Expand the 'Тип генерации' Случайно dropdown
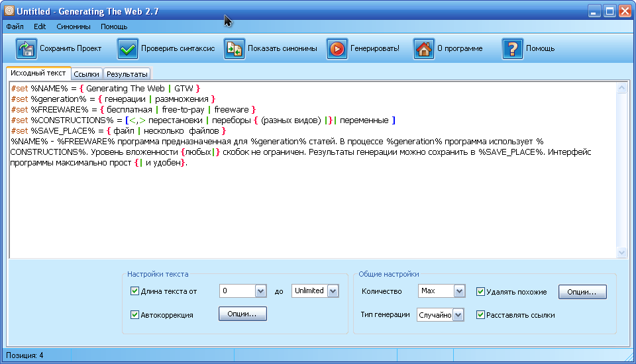This screenshot has height=364, width=636. (x=458, y=315)
